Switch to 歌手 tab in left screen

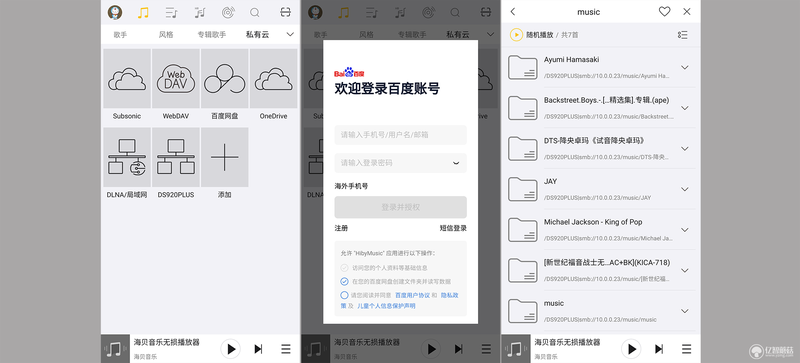coord(120,35)
